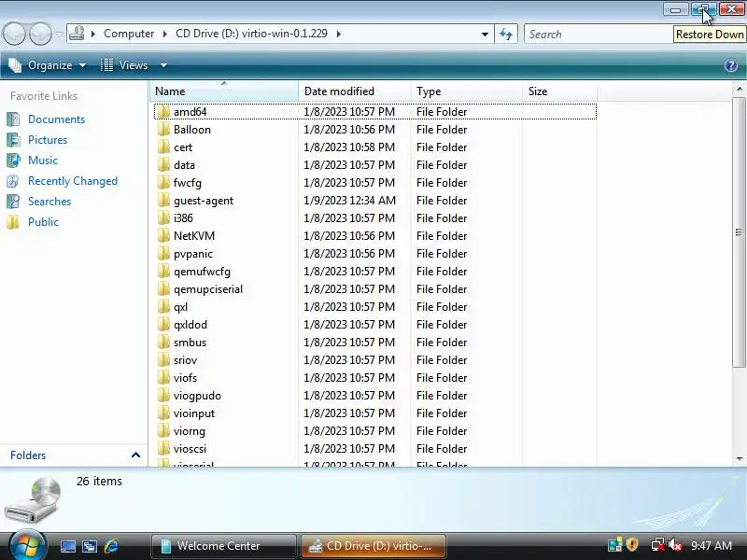Select the qemufwcfg folder

tap(202, 272)
